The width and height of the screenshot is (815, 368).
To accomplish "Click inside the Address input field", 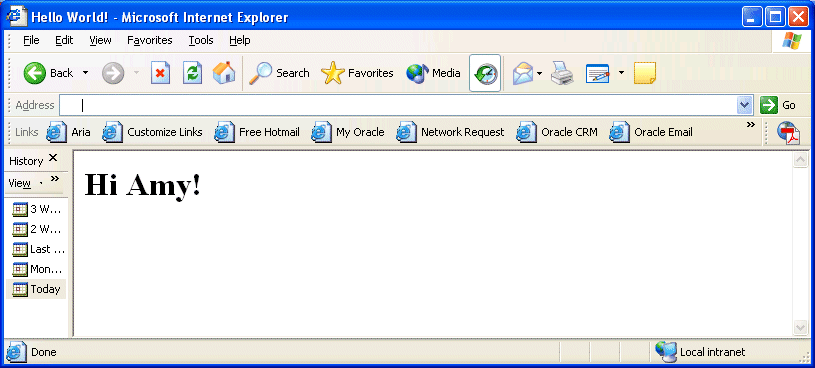I will (398, 105).
